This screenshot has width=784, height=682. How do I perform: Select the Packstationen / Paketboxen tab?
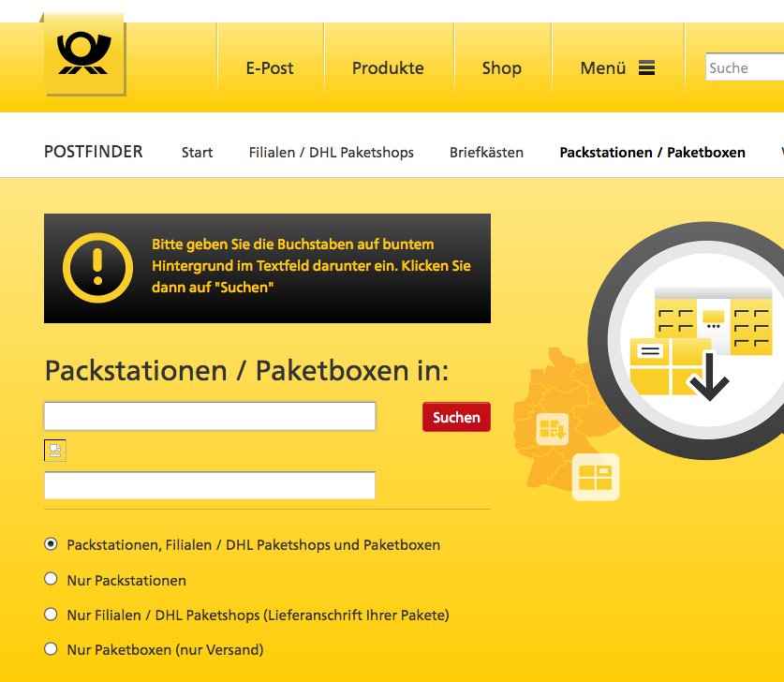tap(653, 152)
